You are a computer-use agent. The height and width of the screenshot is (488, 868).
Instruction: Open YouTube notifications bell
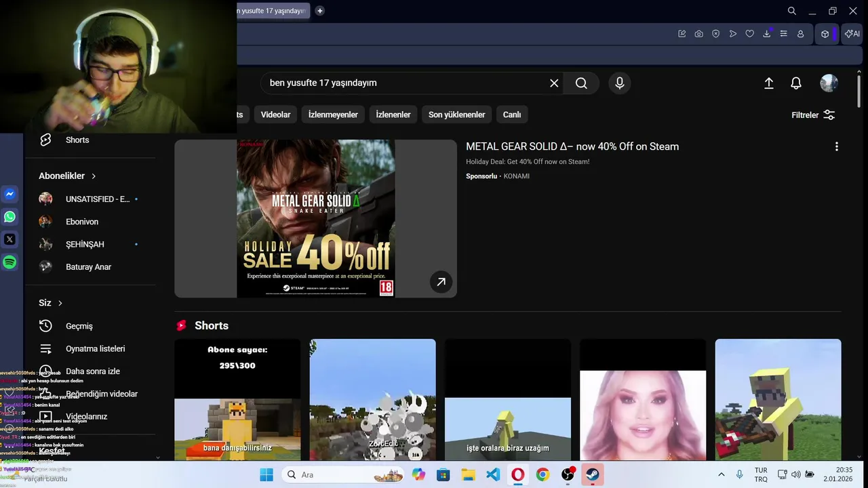tap(796, 83)
